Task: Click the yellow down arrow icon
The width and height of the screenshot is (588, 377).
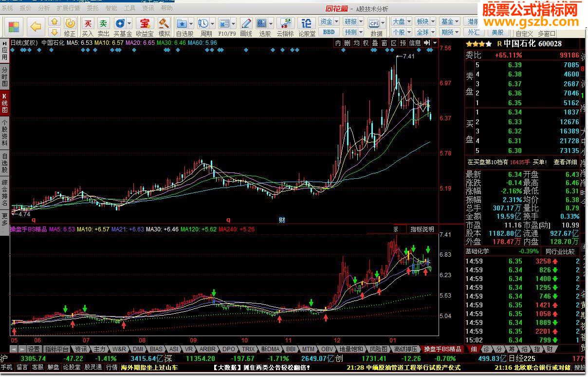Action: [x=55, y=32]
